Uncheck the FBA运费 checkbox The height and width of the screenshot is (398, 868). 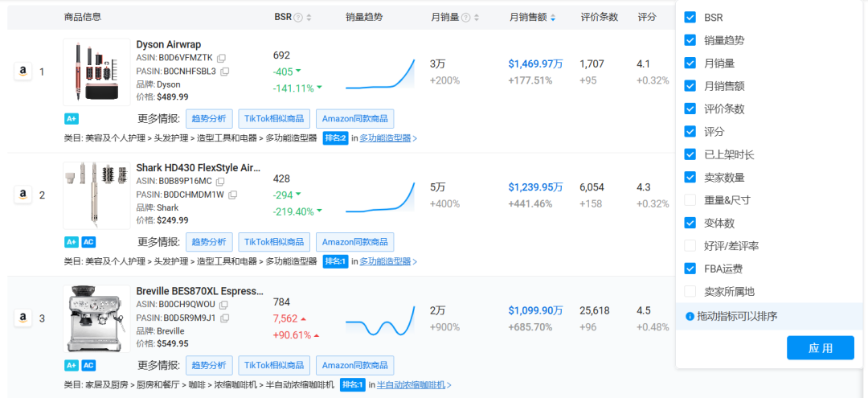690,269
